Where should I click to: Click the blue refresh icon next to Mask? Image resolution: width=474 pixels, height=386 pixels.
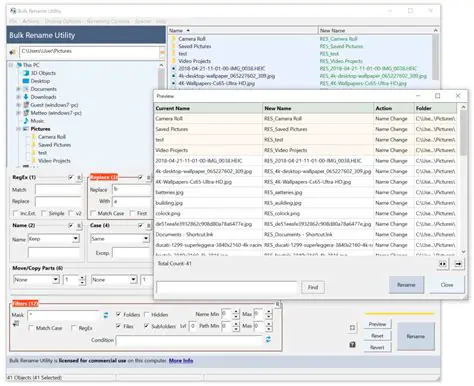coord(106,315)
